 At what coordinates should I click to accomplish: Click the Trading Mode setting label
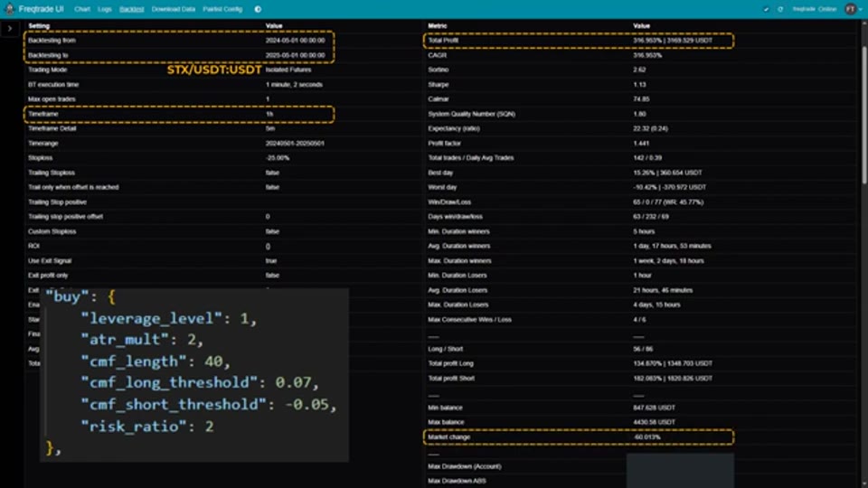click(48, 70)
